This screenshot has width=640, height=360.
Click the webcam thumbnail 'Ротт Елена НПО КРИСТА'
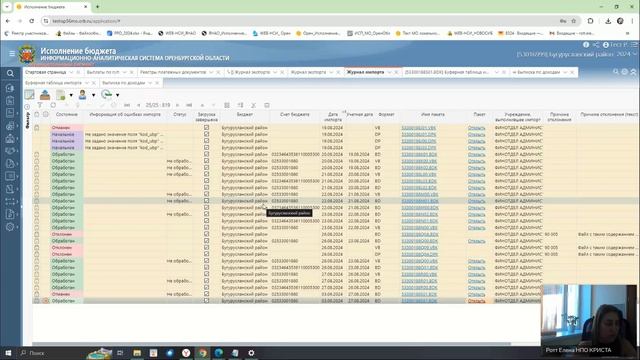pos(589,320)
